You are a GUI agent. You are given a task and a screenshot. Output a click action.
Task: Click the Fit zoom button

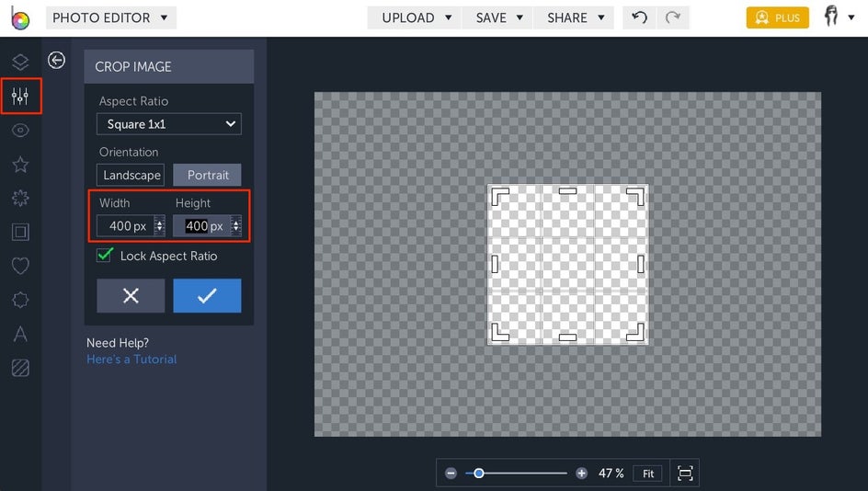(x=648, y=474)
